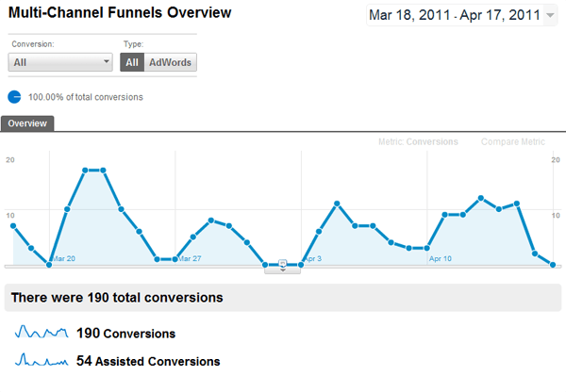566x392 pixels.
Task: Click the chart collapse handle below the graph
Action: [283, 267]
